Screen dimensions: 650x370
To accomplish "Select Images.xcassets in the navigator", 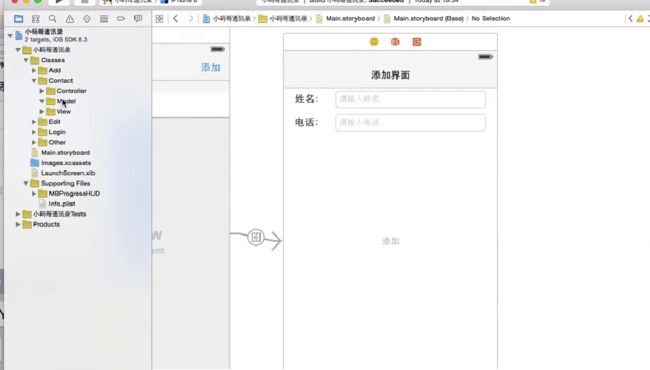I will coord(65,163).
